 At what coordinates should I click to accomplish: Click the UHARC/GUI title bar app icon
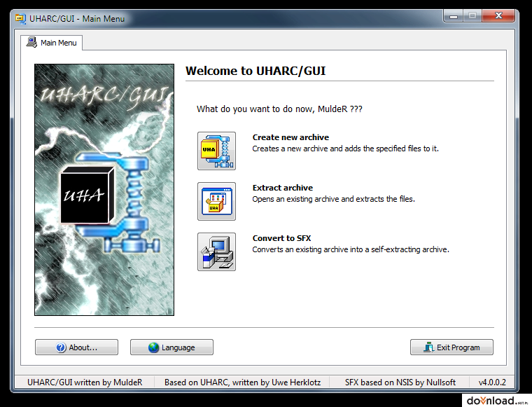pos(21,19)
